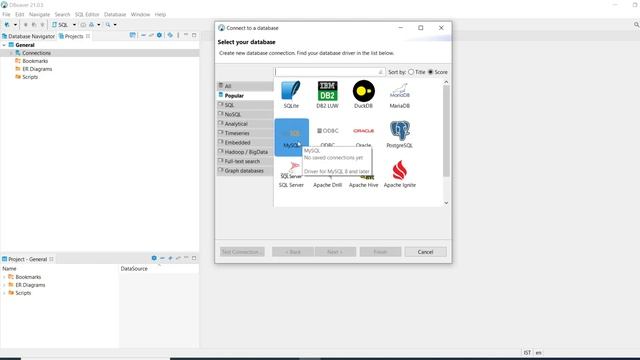
Task: Filter by NoSQL category
Action: click(x=245, y=114)
